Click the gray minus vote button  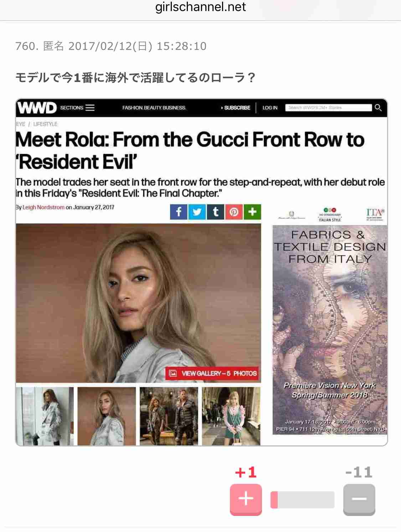click(359, 499)
